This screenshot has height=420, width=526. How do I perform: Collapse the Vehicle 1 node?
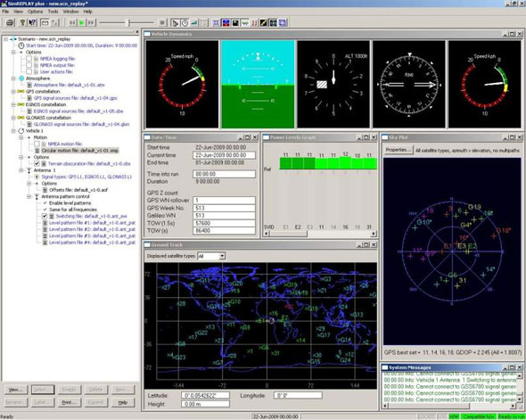(13, 130)
